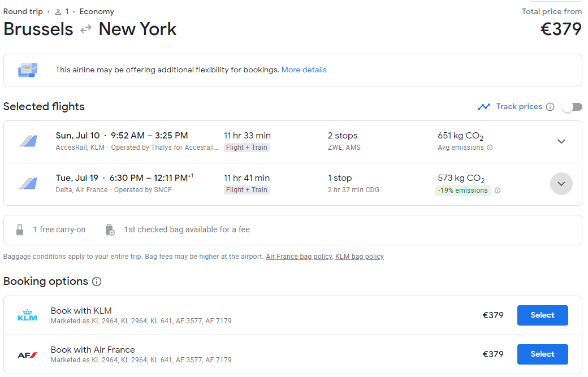Image resolution: width=588 pixels, height=377 pixels.
Task: Click the Track prices graph icon
Action: [483, 107]
